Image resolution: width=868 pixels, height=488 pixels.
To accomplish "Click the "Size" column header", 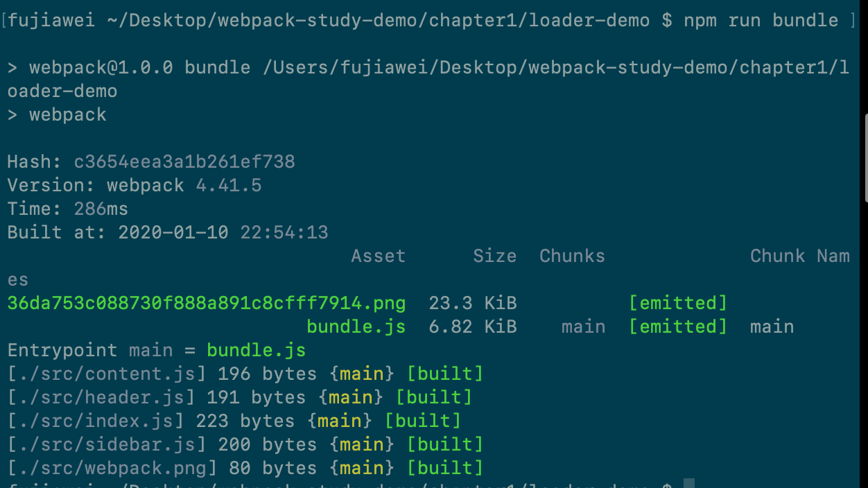I will coord(494,256).
